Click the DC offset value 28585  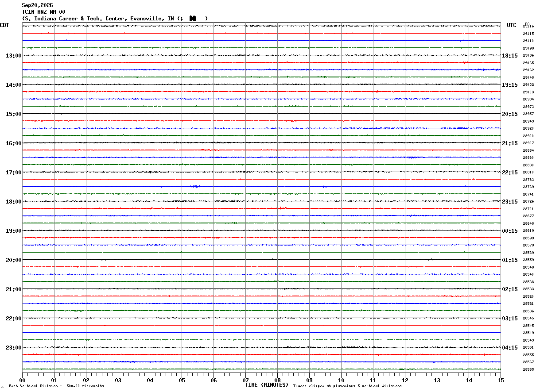tap(528, 369)
